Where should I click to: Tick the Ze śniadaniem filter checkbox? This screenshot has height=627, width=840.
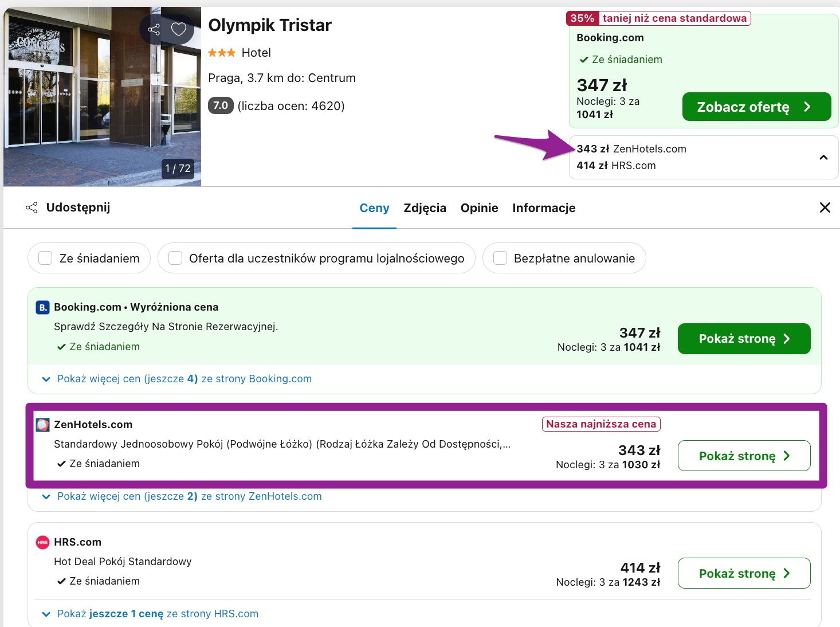tap(45, 258)
